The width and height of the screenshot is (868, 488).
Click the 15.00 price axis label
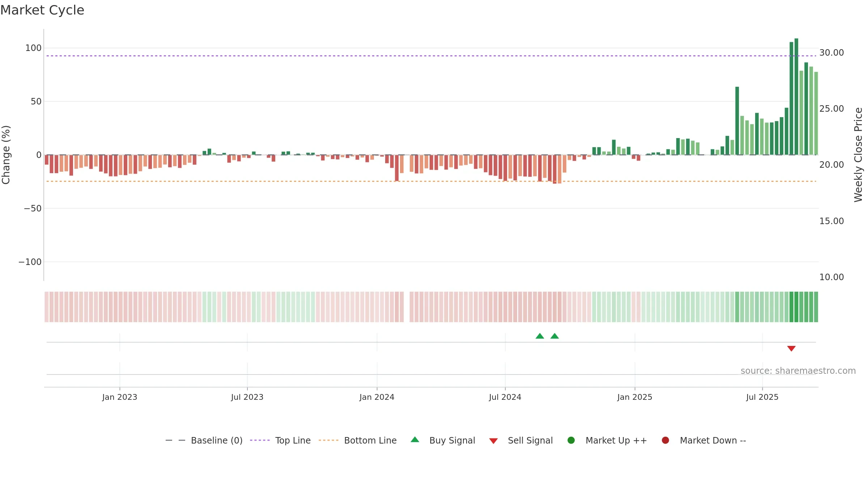(831, 221)
